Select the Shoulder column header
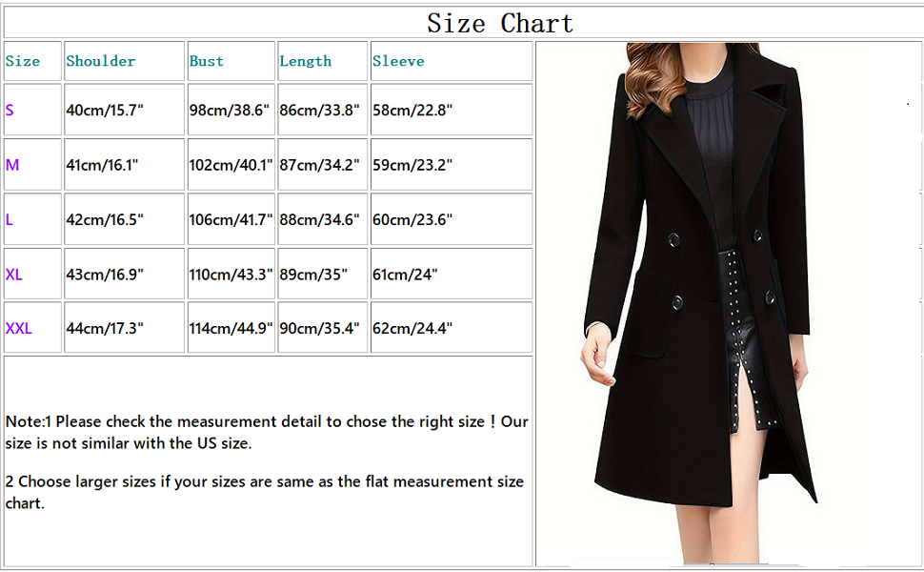924x572 pixels. [125, 61]
